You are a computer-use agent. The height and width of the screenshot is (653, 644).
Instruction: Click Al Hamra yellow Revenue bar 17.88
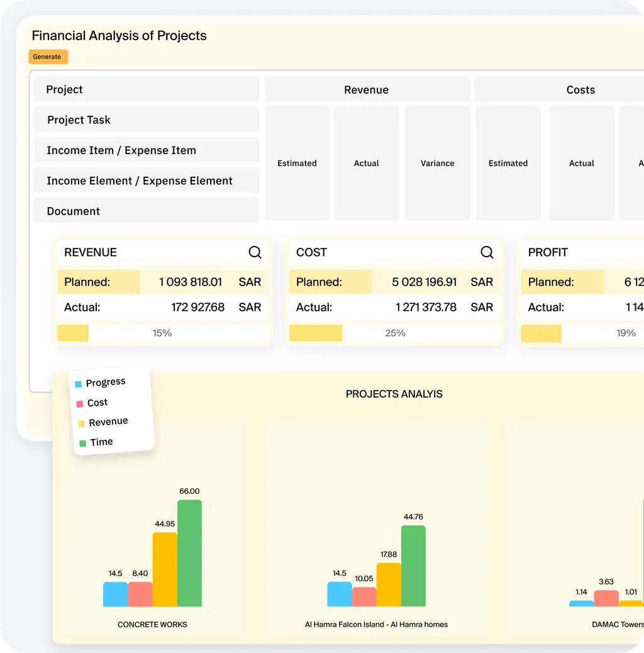click(389, 584)
